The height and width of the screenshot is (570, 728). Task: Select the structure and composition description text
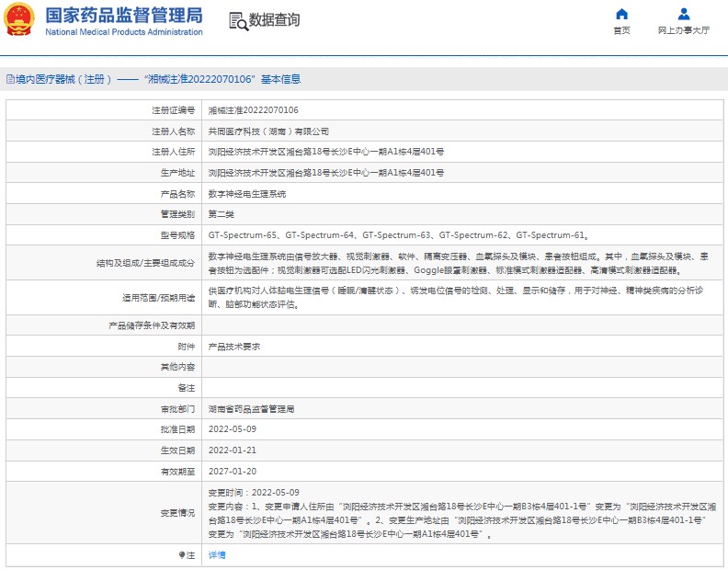point(459,263)
